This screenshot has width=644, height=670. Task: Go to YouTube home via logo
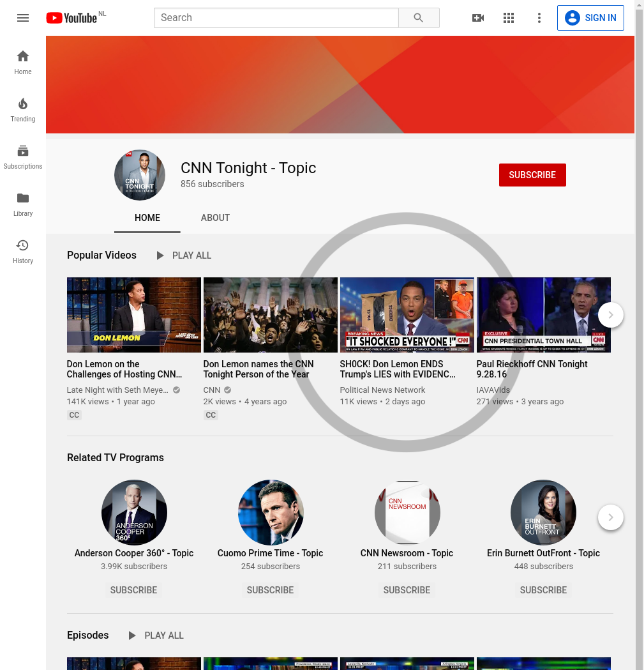pyautogui.click(x=71, y=18)
